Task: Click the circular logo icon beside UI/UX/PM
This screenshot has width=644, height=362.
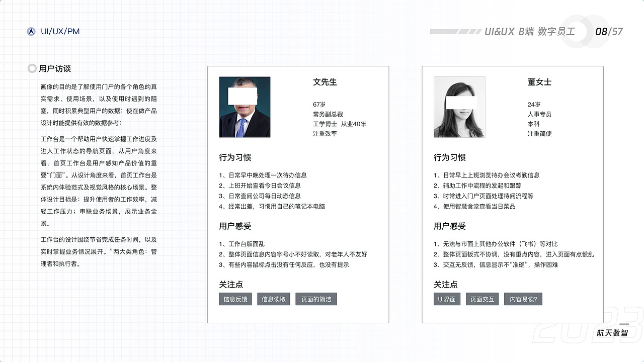Action: [32, 31]
